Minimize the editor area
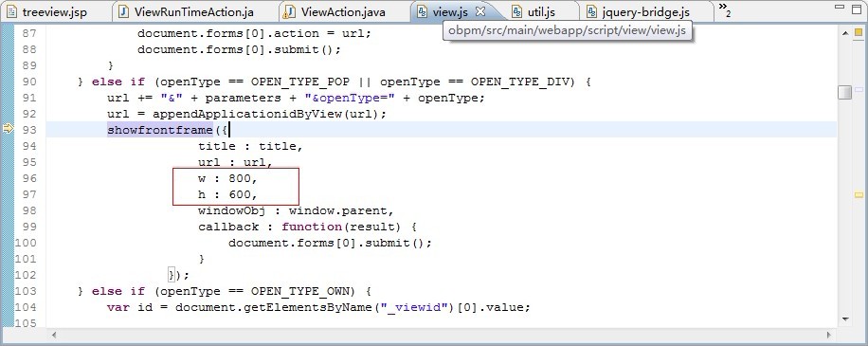 (x=840, y=9)
